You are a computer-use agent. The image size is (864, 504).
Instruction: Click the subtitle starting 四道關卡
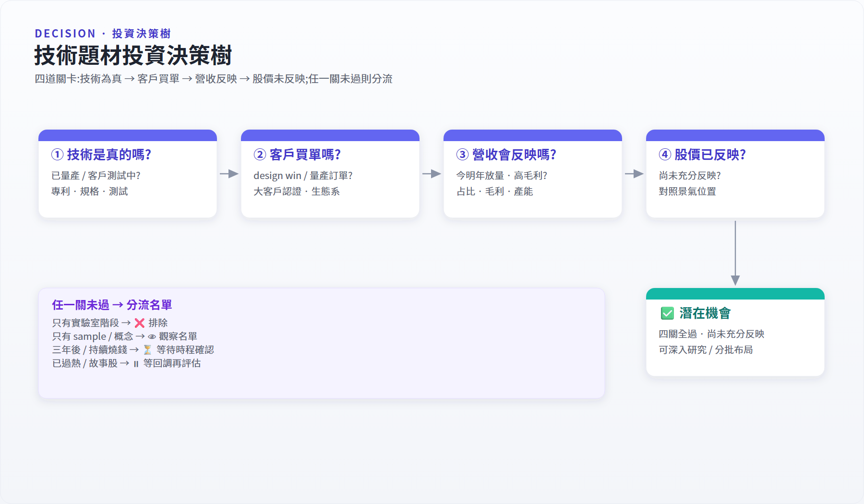coord(214,79)
